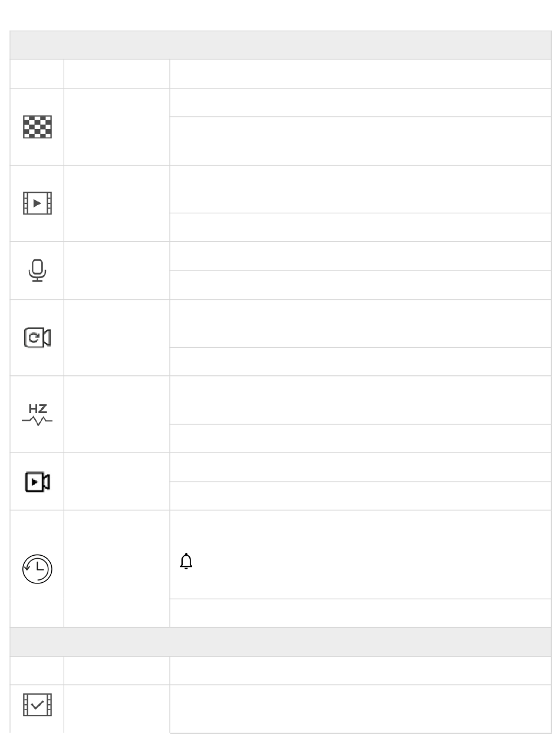The width and height of the screenshot is (560, 739).
Task: Click the checkerboard pattern icon
Action: point(37,127)
